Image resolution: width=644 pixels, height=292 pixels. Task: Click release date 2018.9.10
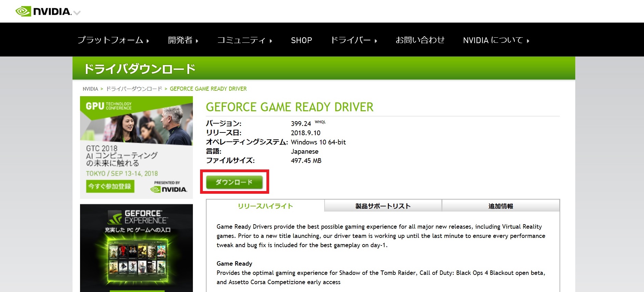[x=306, y=133]
